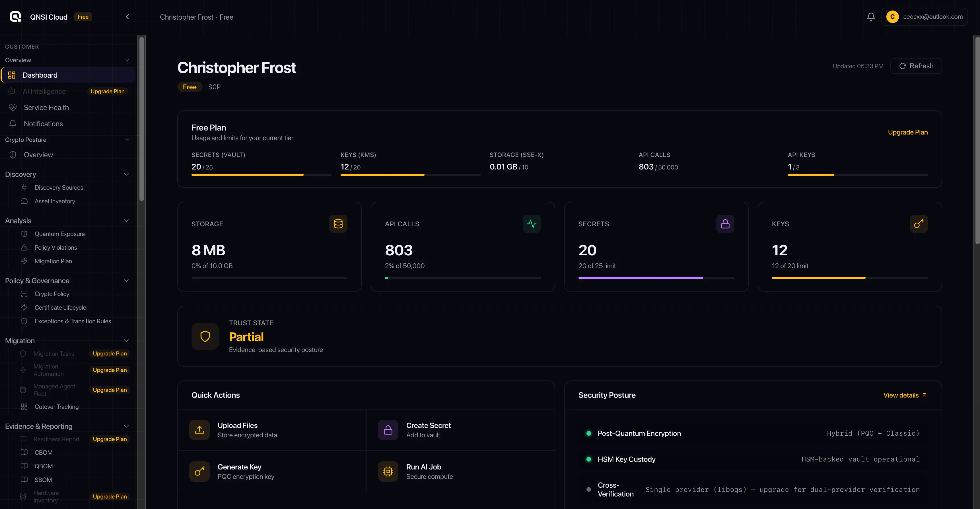This screenshot has width=980, height=509.
Task: Click the Upload Files upload icon
Action: (199, 430)
